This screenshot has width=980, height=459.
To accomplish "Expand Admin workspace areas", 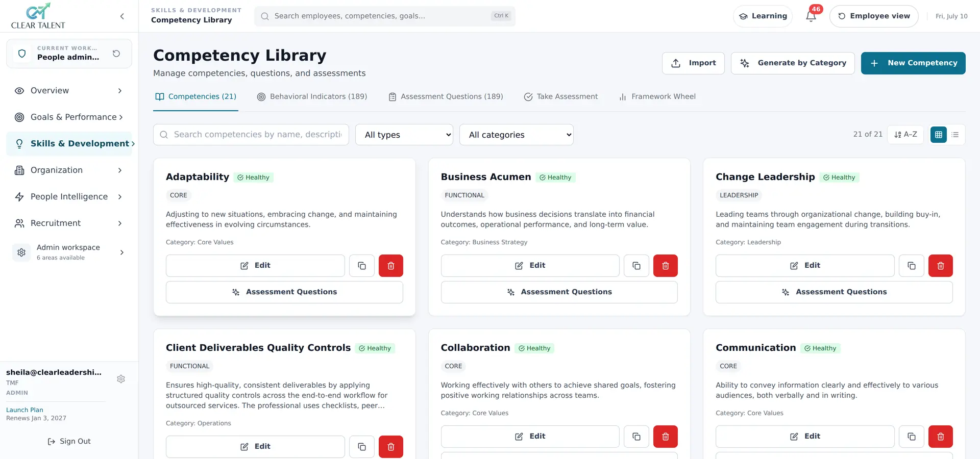I will (69, 252).
